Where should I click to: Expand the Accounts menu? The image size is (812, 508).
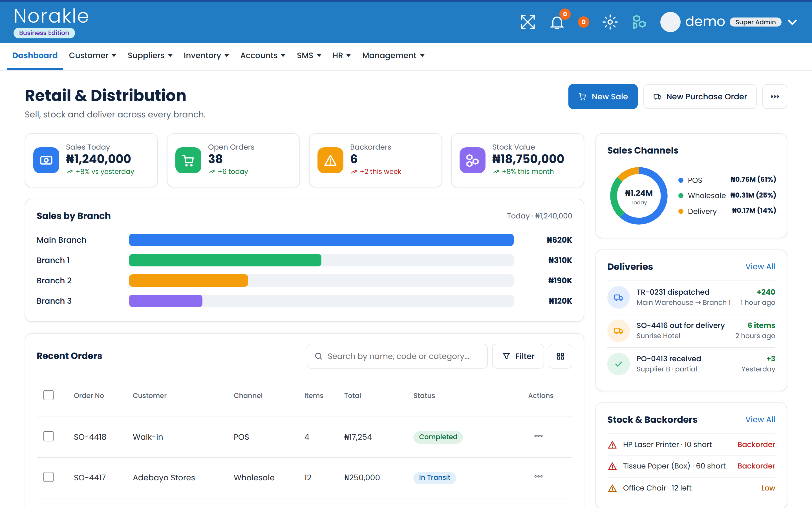[263, 55]
